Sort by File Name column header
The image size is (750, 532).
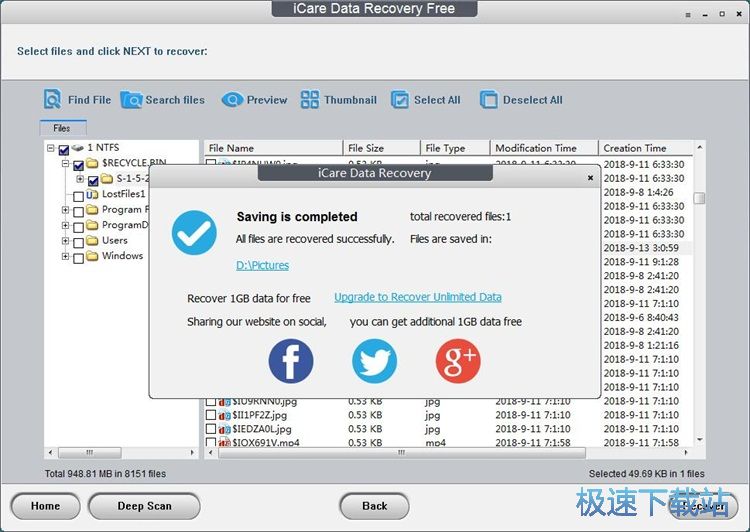click(274, 148)
